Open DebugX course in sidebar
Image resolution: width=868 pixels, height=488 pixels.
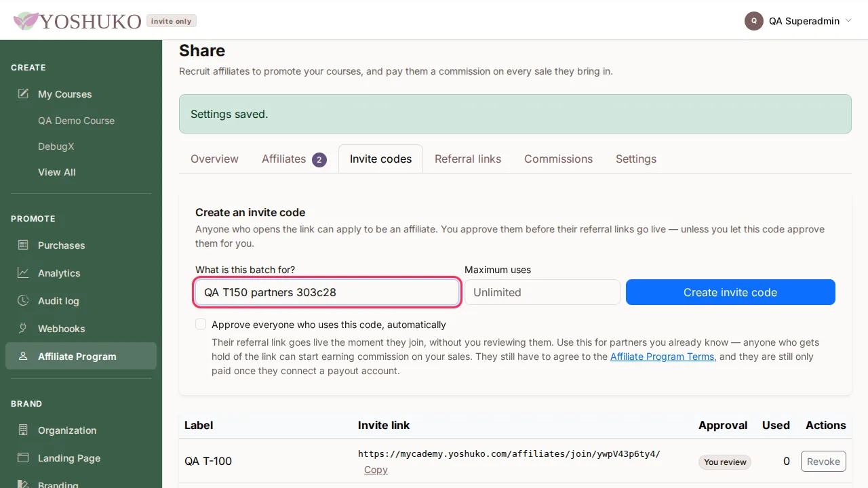tap(56, 146)
